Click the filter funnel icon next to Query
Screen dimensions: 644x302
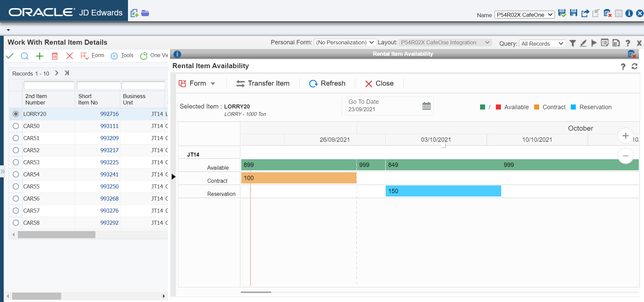point(573,43)
